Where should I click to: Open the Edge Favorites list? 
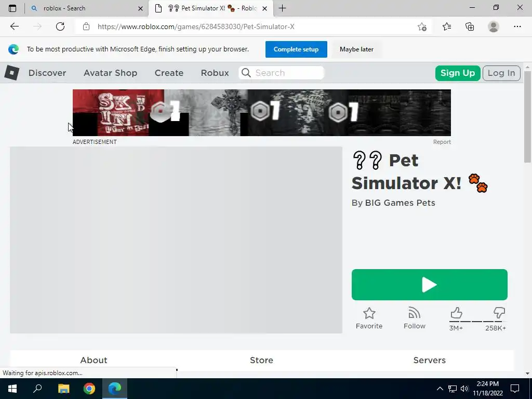[447, 26]
